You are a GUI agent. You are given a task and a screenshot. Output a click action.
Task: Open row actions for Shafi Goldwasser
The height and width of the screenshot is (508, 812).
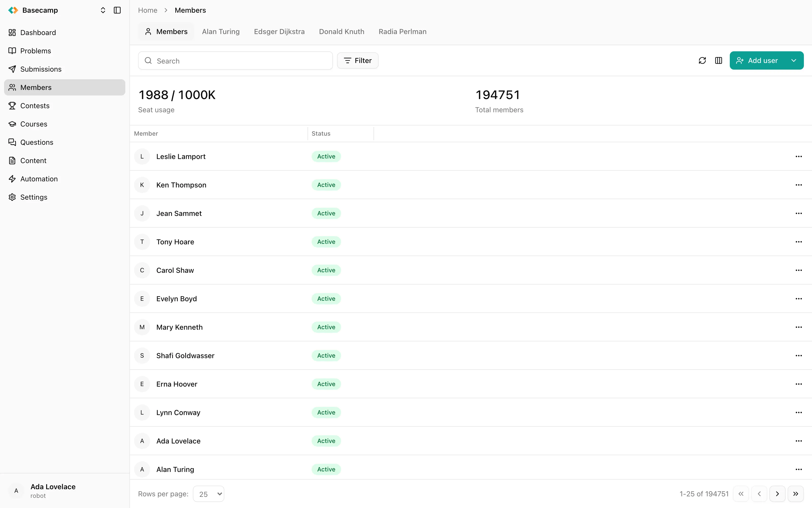click(799, 356)
